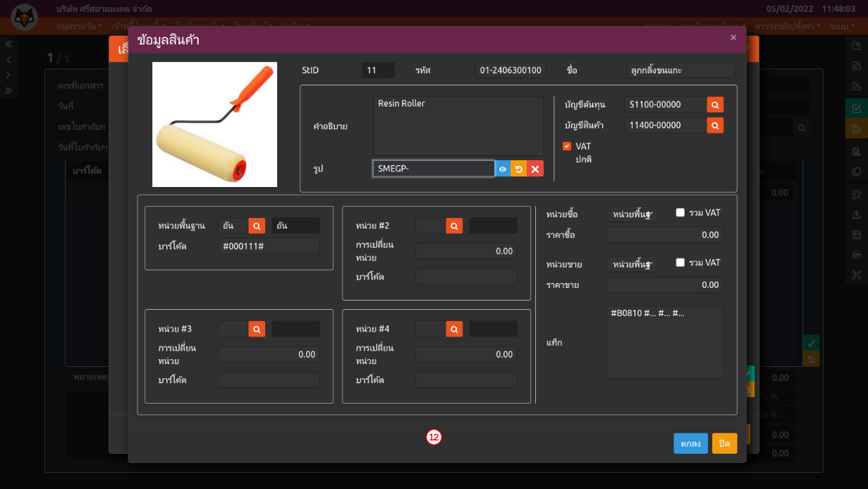This screenshot has width=868, height=489.
Task: Click the find document icon in the right sidebar
Action: point(857,195)
